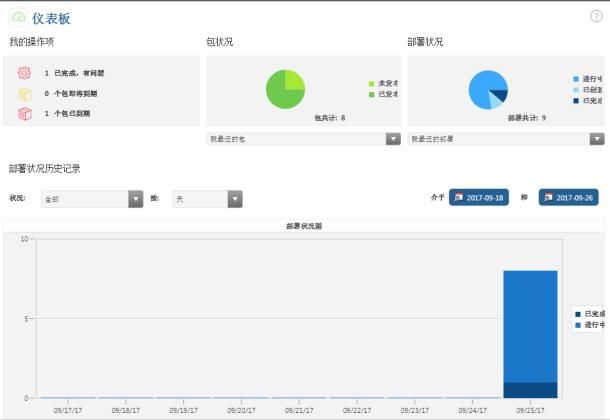This screenshot has width=610, height=420.
Task: Click the 09/21/17 axis label
Action: 299,410
